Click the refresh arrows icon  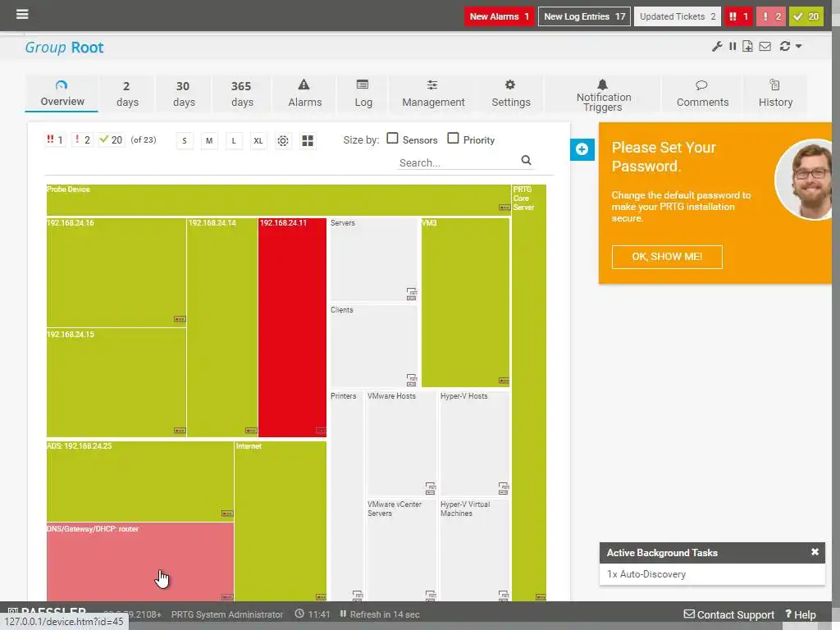(x=785, y=47)
